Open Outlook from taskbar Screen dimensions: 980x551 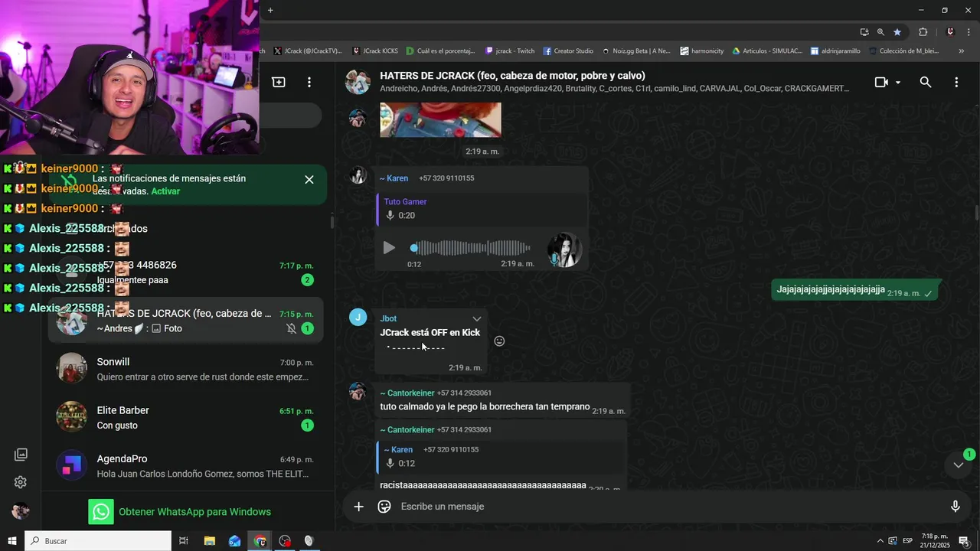[x=234, y=541]
